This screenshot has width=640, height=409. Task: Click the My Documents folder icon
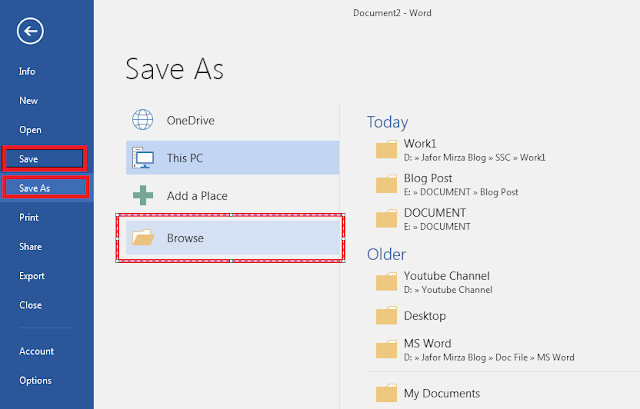pos(386,393)
